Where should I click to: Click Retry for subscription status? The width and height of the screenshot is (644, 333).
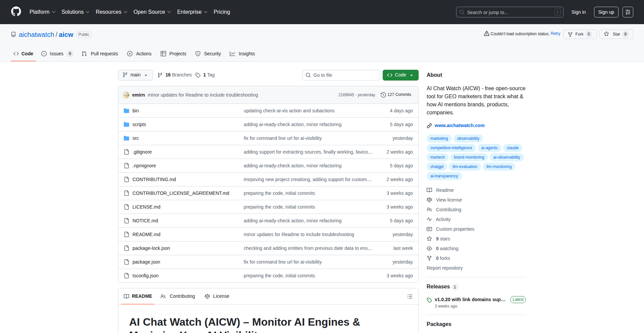(x=555, y=34)
